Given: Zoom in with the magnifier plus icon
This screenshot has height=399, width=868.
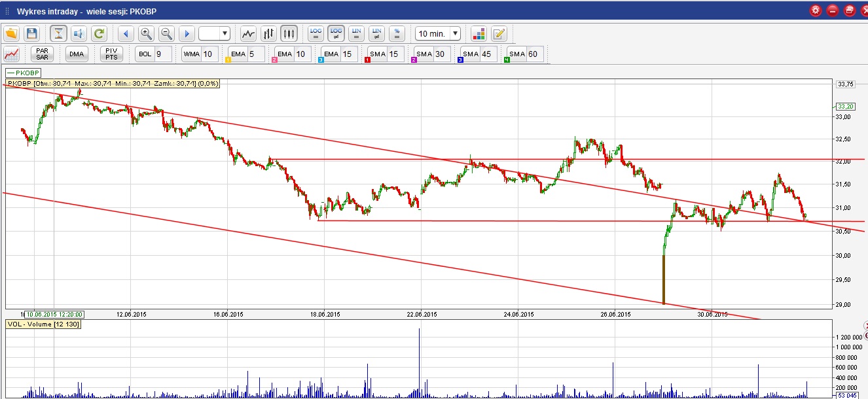Looking at the screenshot, I should pyautogui.click(x=146, y=33).
